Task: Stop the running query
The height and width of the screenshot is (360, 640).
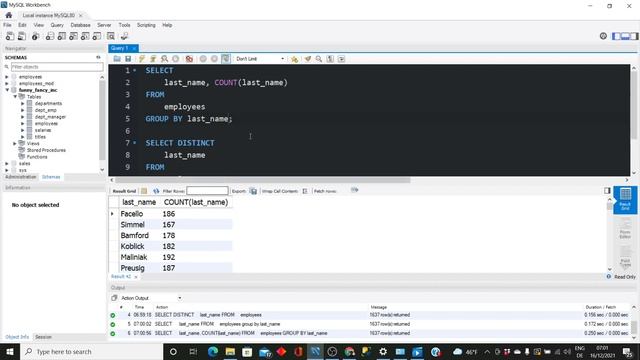Action: click(x=176, y=59)
